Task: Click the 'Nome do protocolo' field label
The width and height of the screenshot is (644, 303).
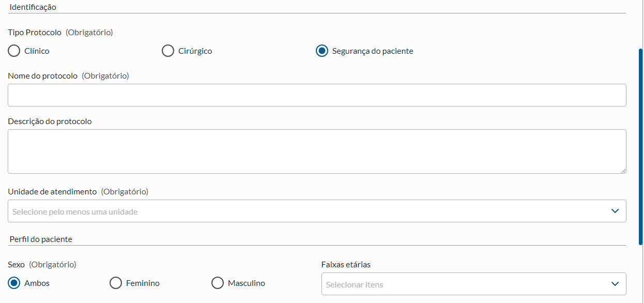Action: pyautogui.click(x=43, y=76)
